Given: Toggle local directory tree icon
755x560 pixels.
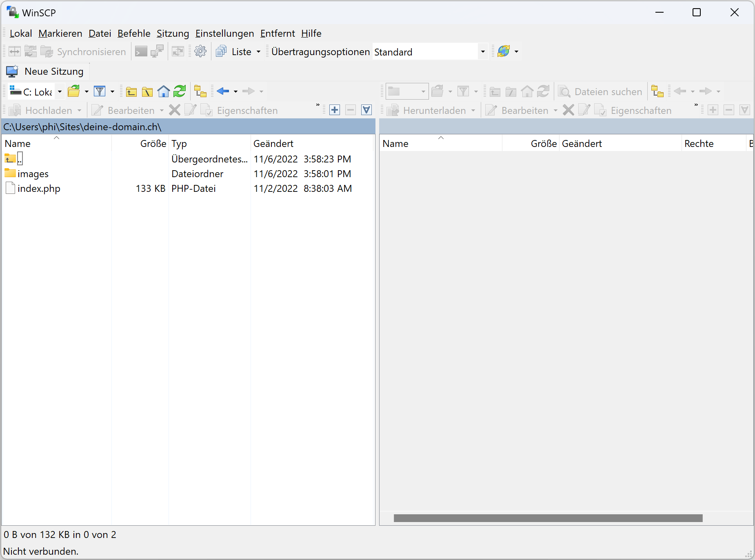Looking at the screenshot, I should [200, 91].
